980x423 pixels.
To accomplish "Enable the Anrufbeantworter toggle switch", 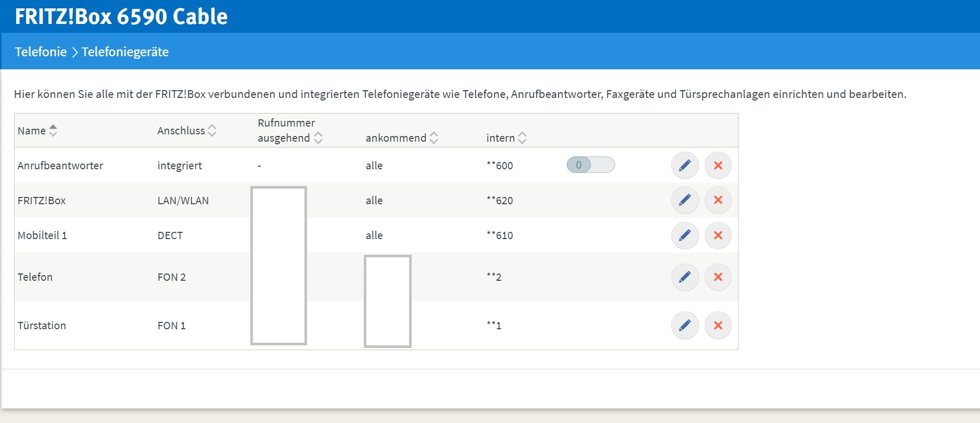I will [590, 165].
